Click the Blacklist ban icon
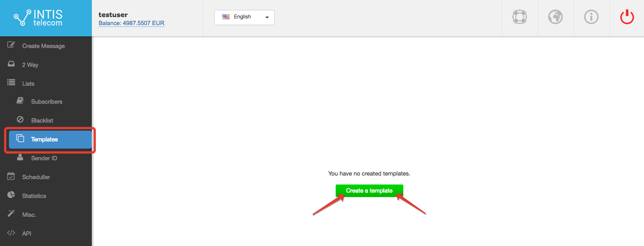This screenshot has width=644, height=246. click(x=20, y=120)
